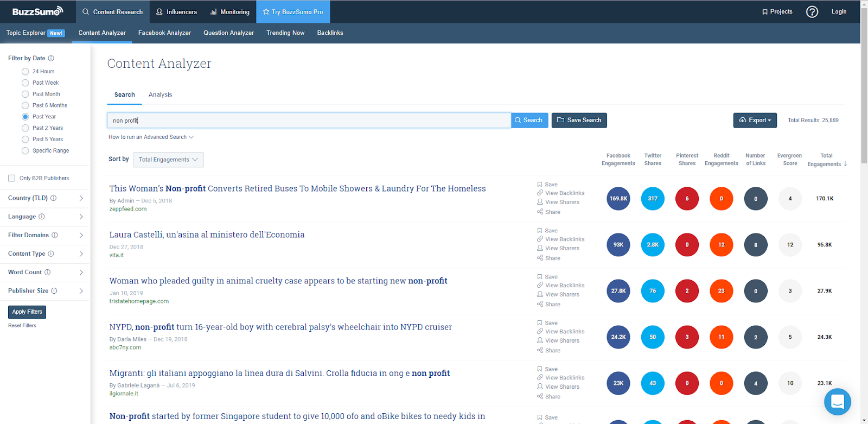868x424 pixels.
Task: Open Topic Explorer New tab
Action: pos(35,33)
